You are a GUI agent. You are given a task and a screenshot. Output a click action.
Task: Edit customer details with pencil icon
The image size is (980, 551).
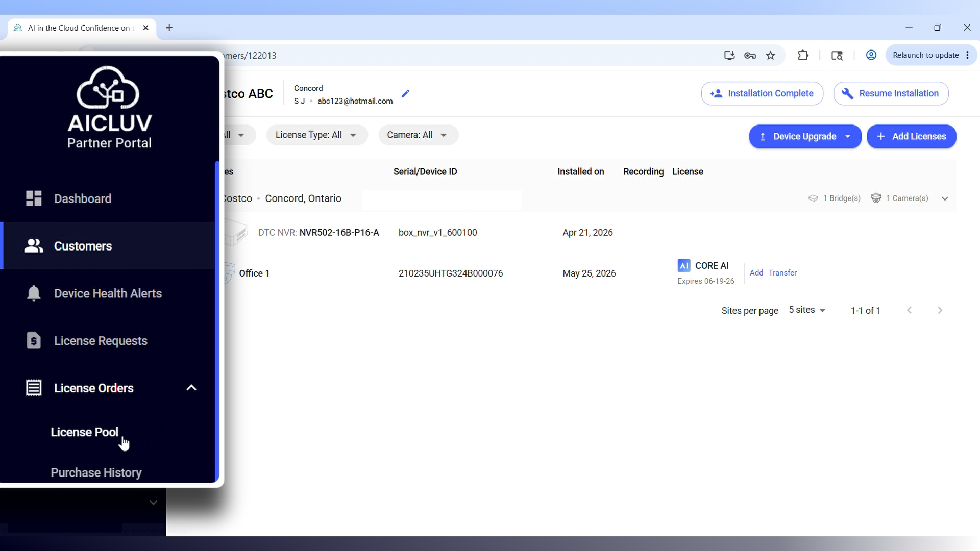(405, 94)
